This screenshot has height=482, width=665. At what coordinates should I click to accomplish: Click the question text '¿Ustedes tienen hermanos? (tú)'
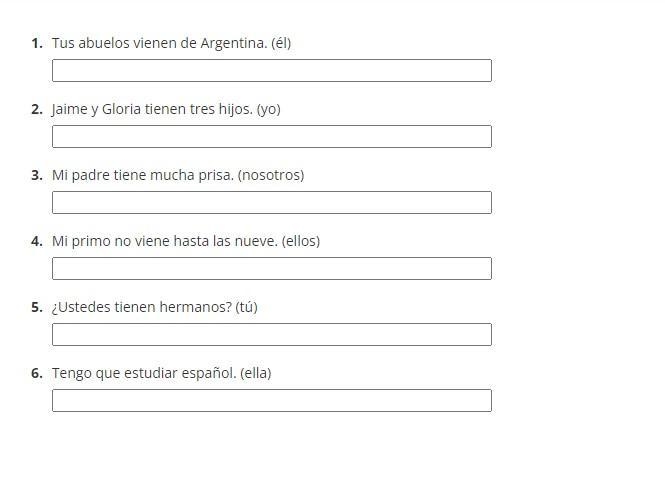coord(155,307)
